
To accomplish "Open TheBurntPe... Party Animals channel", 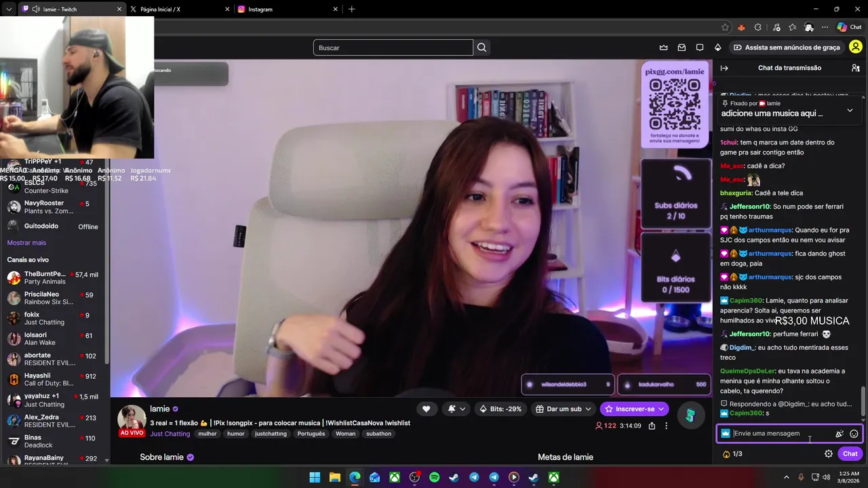I will coord(53,278).
